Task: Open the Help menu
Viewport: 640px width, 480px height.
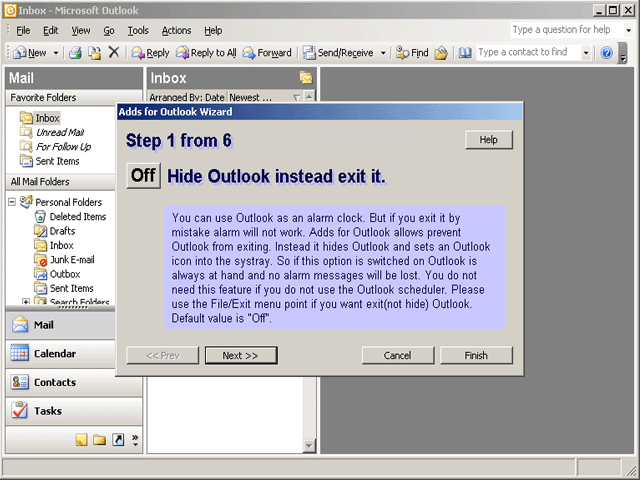Action: [x=213, y=31]
